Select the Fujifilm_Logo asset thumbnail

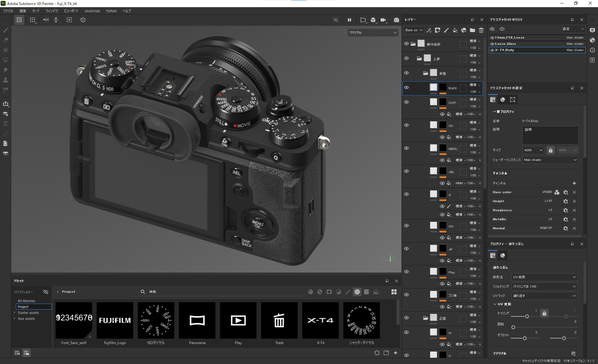115,320
